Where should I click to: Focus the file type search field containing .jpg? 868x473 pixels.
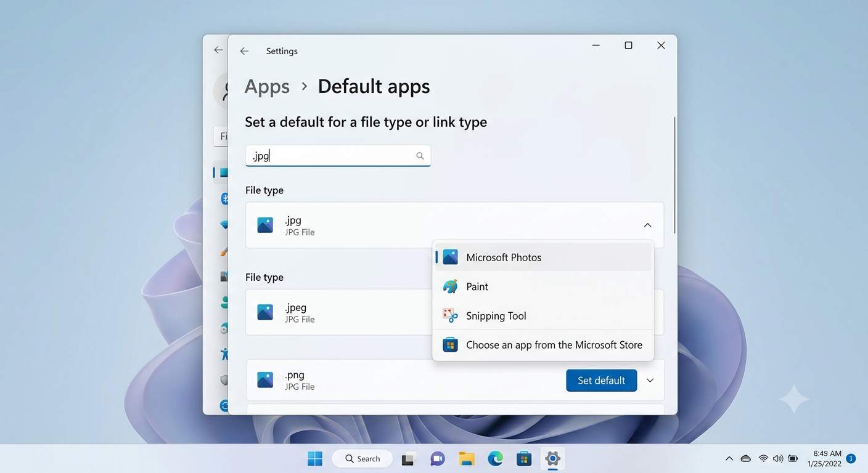tap(338, 156)
